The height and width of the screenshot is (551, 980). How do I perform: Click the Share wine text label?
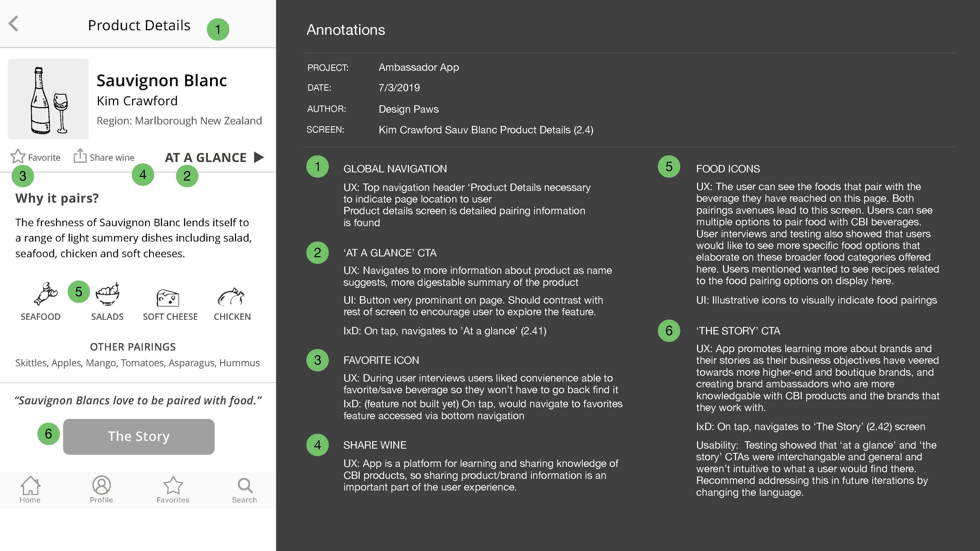click(112, 158)
